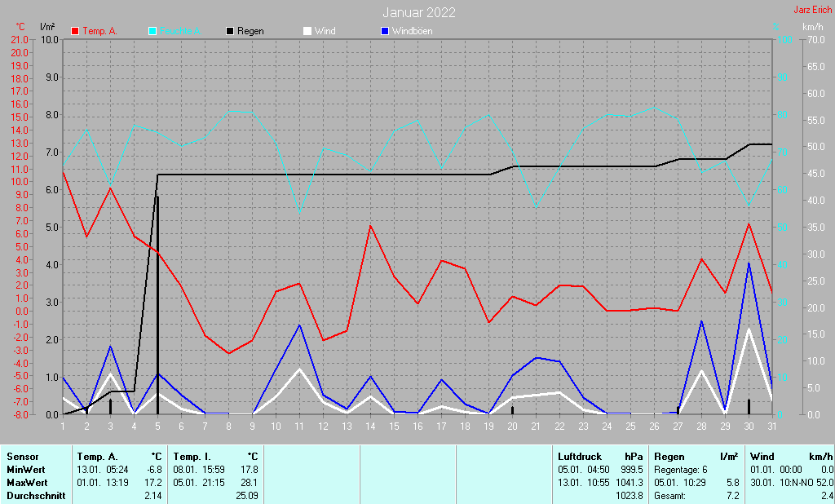
Task: Click the Temp. I. column header
Action: click(x=192, y=457)
